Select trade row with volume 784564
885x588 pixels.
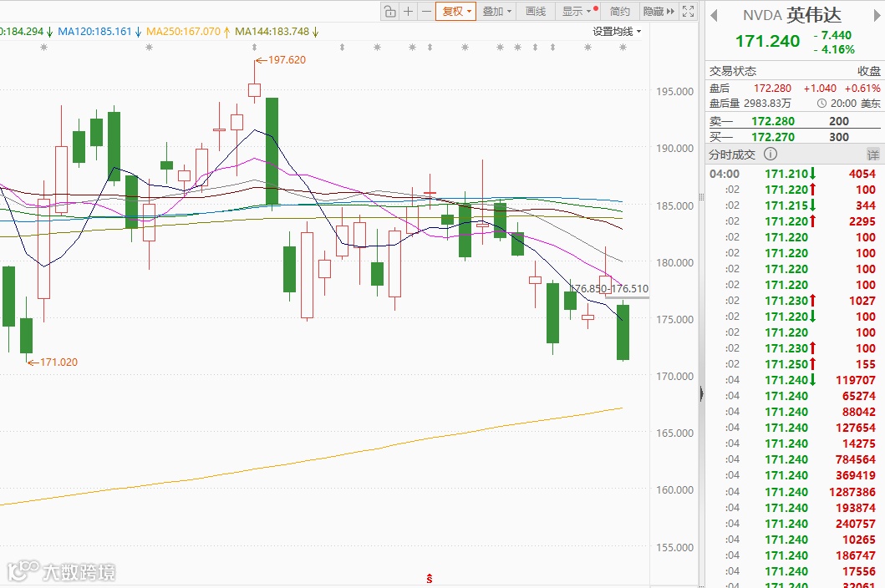[793, 459]
